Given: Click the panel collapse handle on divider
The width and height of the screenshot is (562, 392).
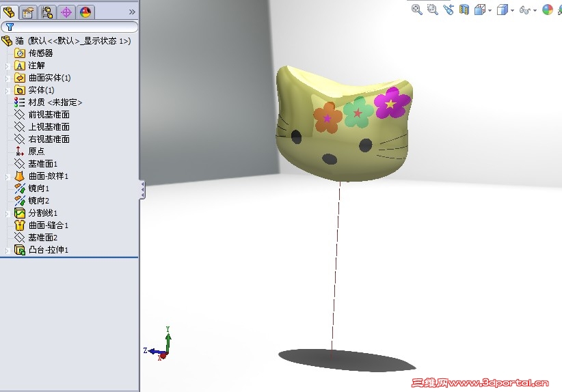Looking at the screenshot, I should [x=143, y=189].
